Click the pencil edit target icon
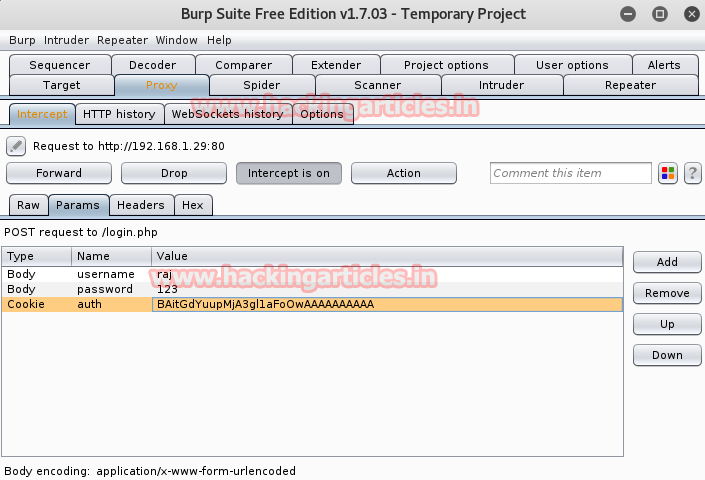Image resolution: width=705 pixels, height=480 pixels. [x=16, y=146]
